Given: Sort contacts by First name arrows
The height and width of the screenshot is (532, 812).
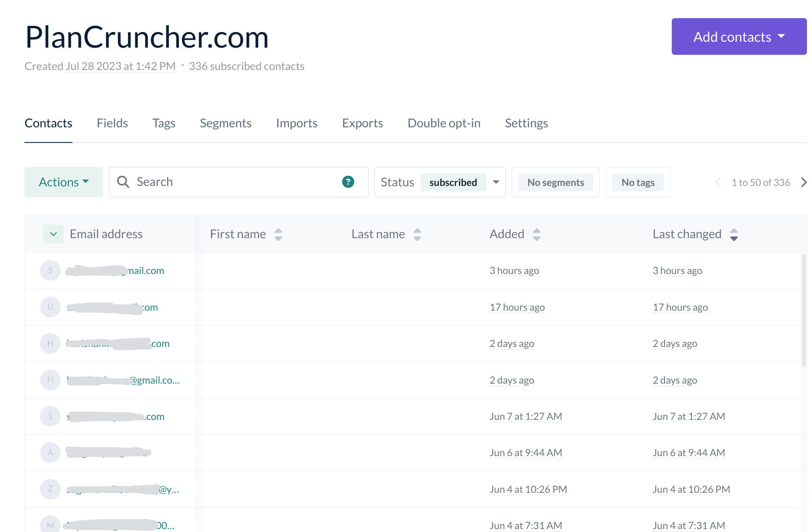Looking at the screenshot, I should [x=278, y=234].
